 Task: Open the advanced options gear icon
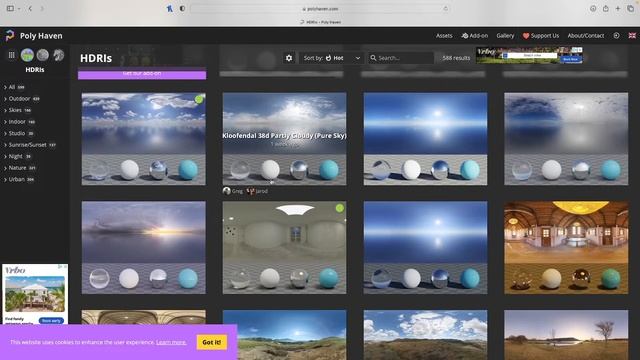click(x=289, y=58)
